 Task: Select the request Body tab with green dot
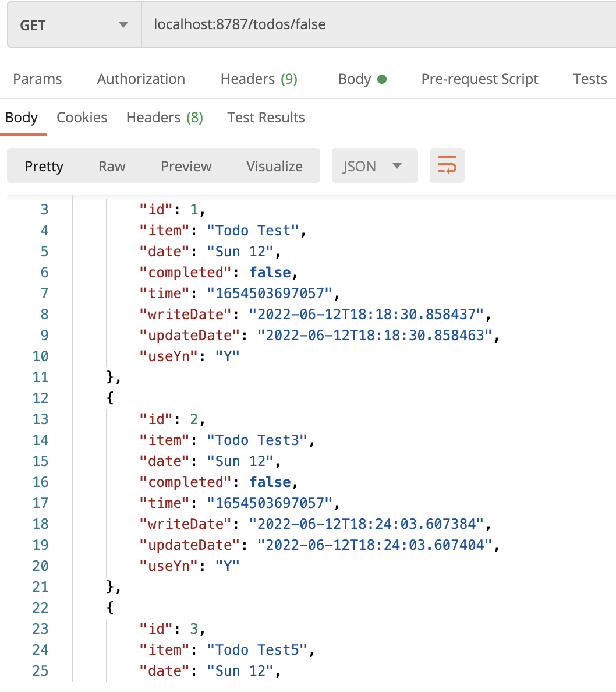click(x=362, y=79)
